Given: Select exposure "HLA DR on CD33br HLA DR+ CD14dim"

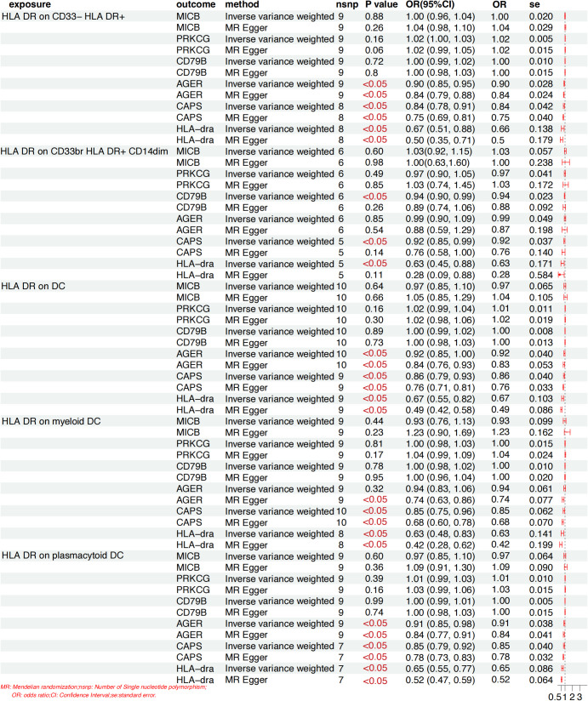Looking at the screenshot, I should [x=84, y=151].
